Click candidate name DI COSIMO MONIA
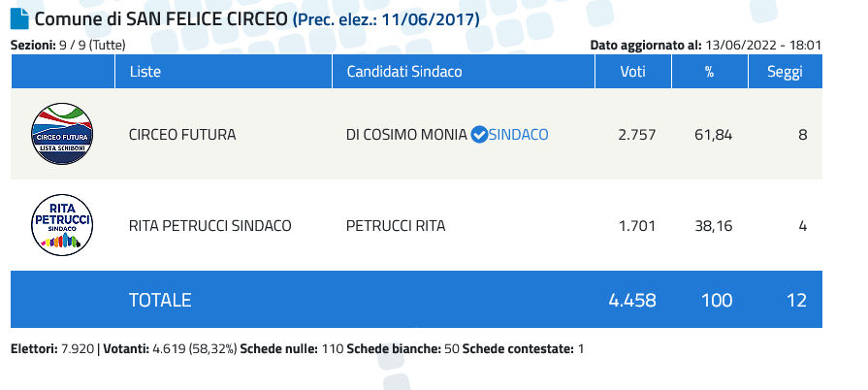Viewport: 868px width, 390px height. 406,135
